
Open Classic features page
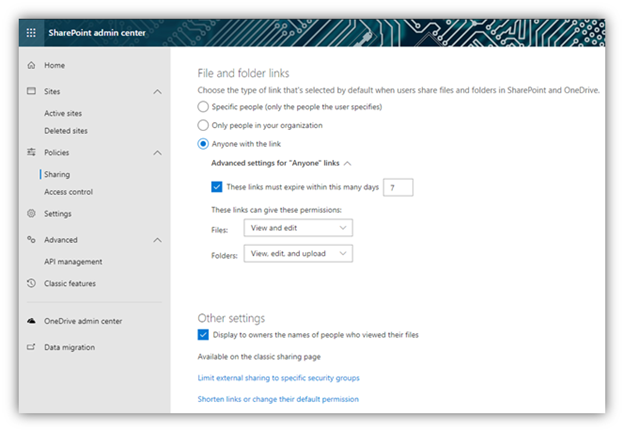70,283
